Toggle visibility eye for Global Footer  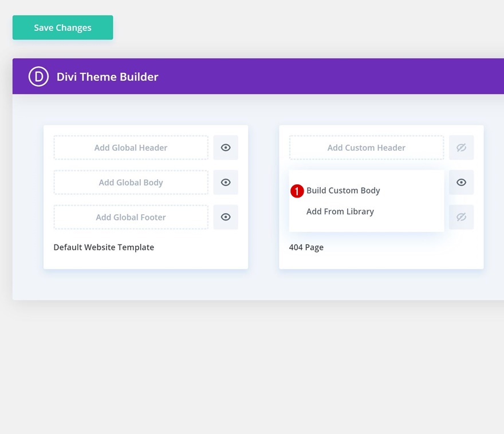[226, 217]
